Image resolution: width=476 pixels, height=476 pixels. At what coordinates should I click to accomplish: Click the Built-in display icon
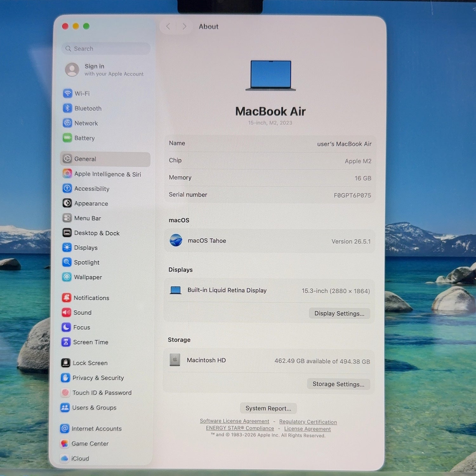pos(175,290)
